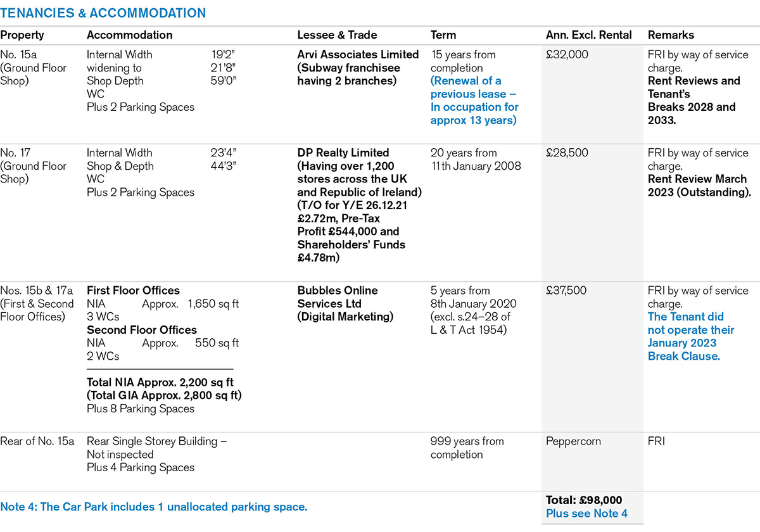The width and height of the screenshot is (760, 532).
Task: Select the Term column header
Action: coord(443,35)
